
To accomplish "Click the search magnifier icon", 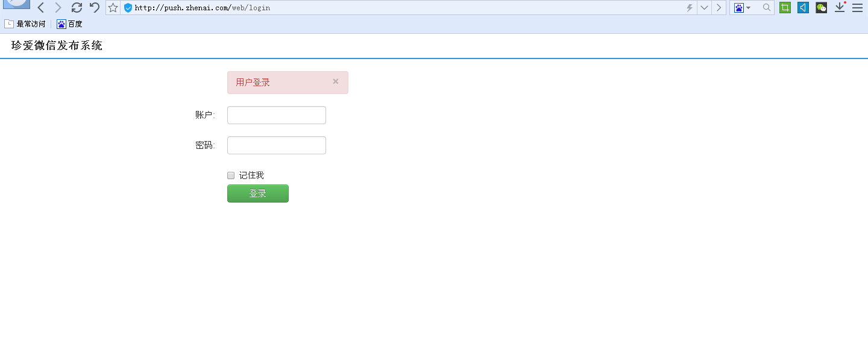I will 767,8.
